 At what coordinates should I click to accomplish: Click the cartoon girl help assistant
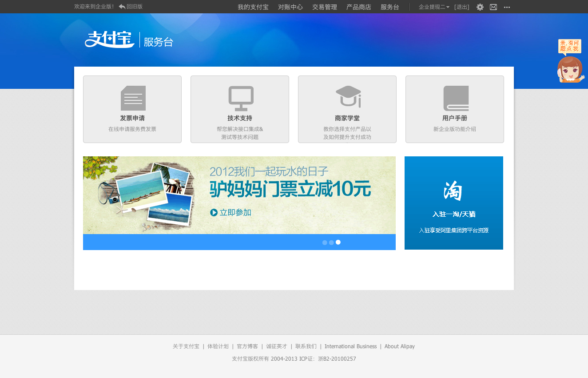571,70
